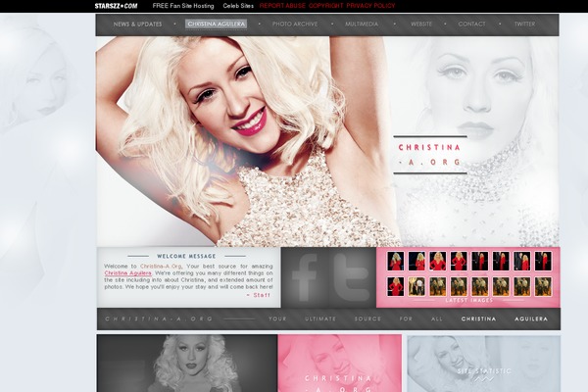The width and height of the screenshot is (588, 392).
Task: Open second thumbnail in top latest images row
Action: point(416,261)
